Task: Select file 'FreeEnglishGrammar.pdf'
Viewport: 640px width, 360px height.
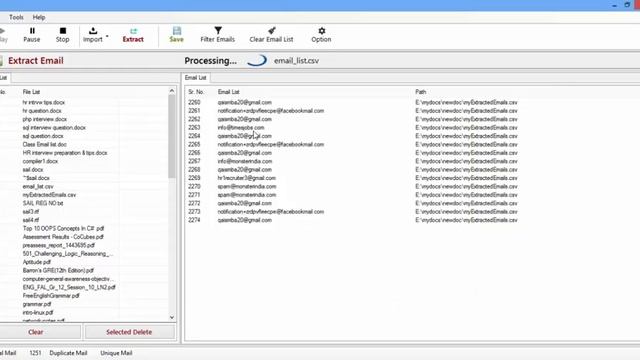Action: tap(51, 296)
